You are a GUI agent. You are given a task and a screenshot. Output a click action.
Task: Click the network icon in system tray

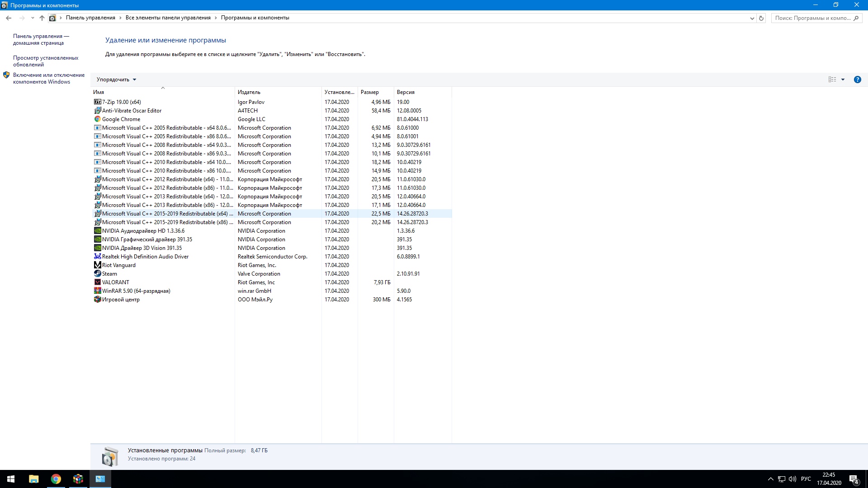[x=782, y=479]
